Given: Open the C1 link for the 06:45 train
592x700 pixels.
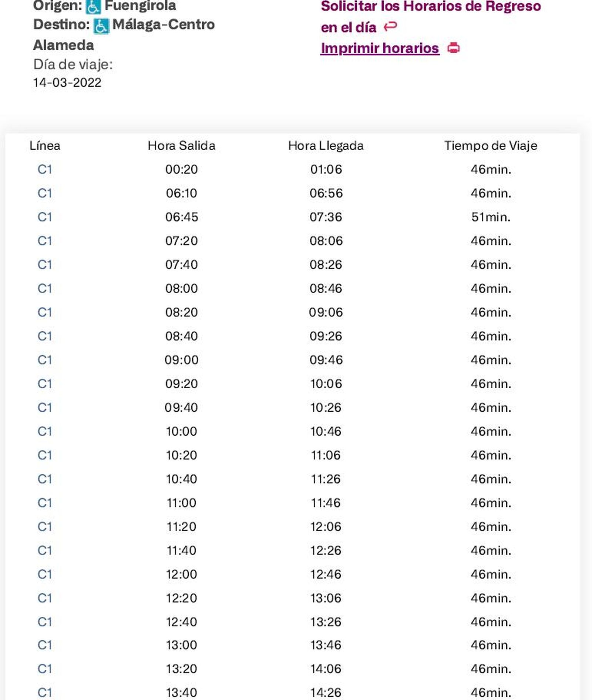Looking at the screenshot, I should [x=44, y=217].
